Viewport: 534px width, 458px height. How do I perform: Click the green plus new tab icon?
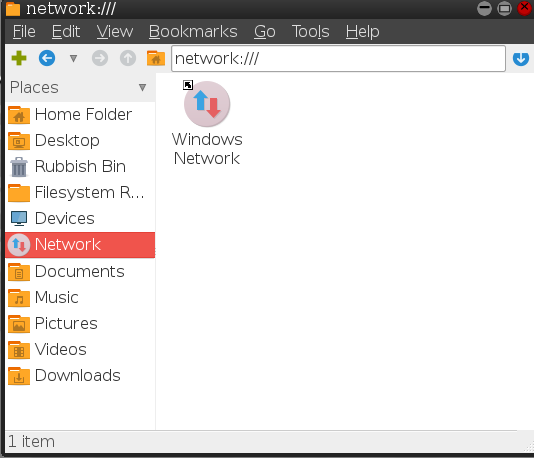[x=19, y=58]
